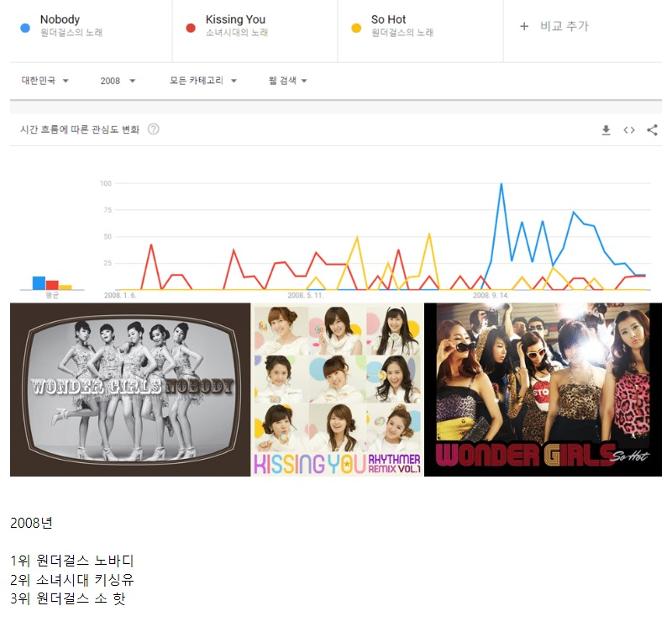Click the red average bar in the chart
Viewport: 672px width, 627px height.
click(x=52, y=285)
